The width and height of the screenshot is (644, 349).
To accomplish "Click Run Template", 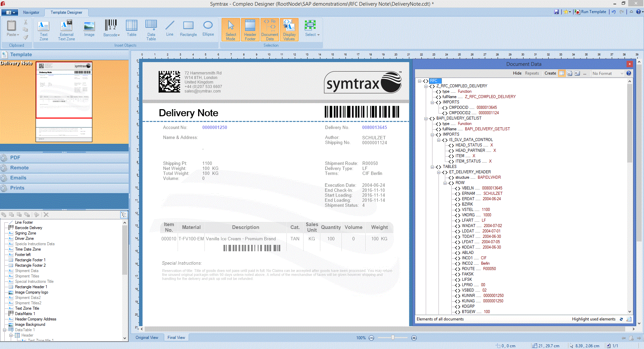I will point(591,12).
